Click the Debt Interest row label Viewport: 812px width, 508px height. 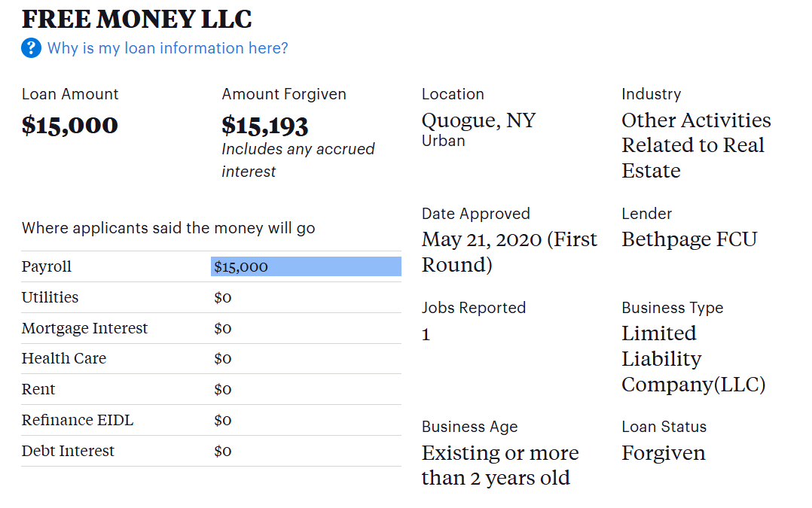point(68,451)
